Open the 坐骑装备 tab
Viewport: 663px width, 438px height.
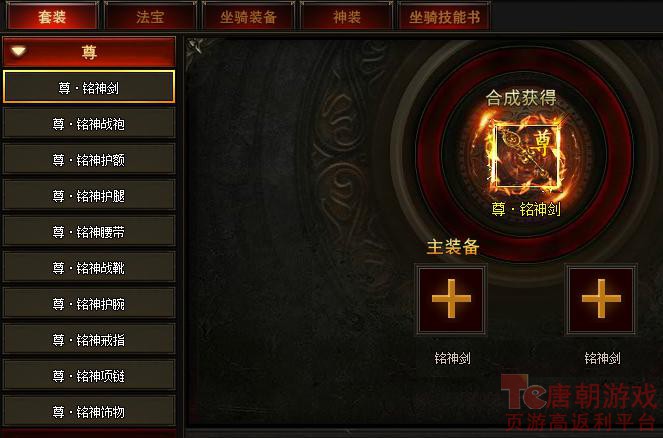[x=248, y=16]
